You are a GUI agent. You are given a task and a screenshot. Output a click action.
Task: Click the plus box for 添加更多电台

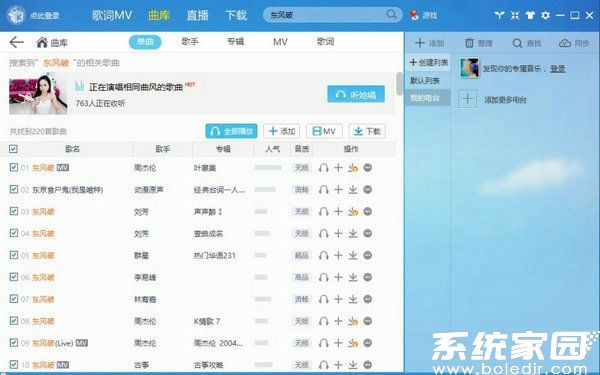(467, 99)
